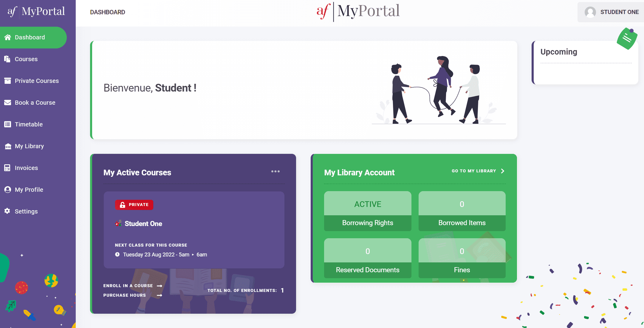Click the Settings gear icon
This screenshot has width=644, height=328.
tap(7, 211)
